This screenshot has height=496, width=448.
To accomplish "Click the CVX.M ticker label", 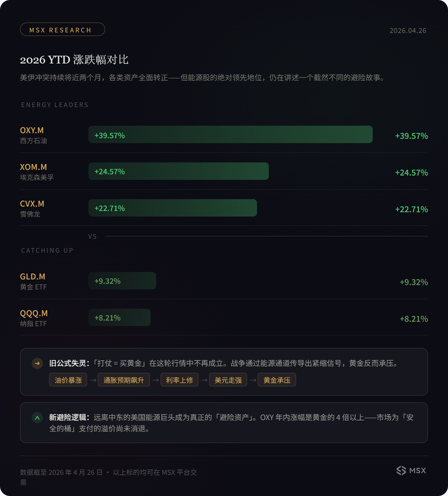I will click(x=32, y=204).
